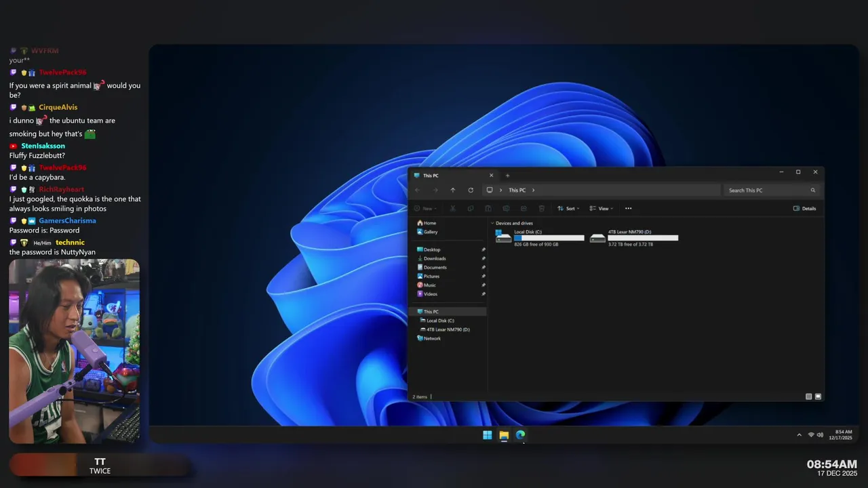The width and height of the screenshot is (868, 488).
Task: Unpin Documents using its pin icon
Action: (x=484, y=267)
